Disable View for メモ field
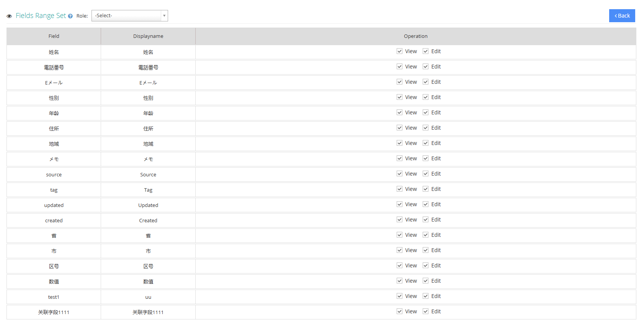The height and width of the screenshot is (329, 644). coord(399,158)
